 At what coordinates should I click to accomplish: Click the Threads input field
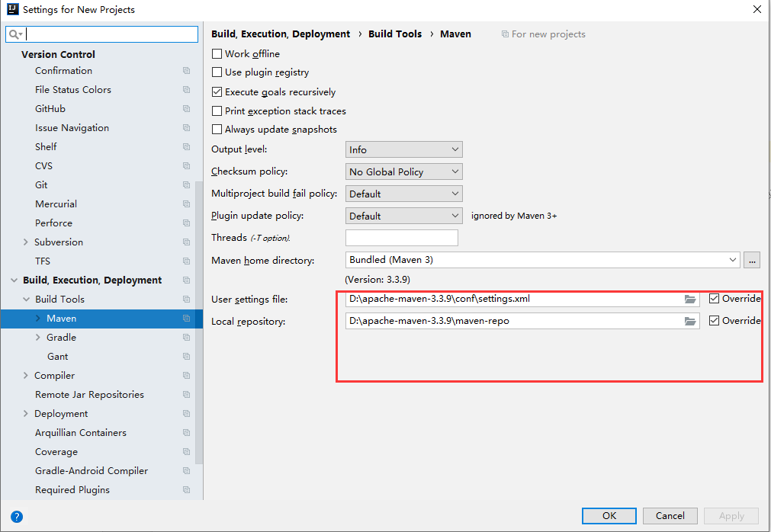[402, 238]
